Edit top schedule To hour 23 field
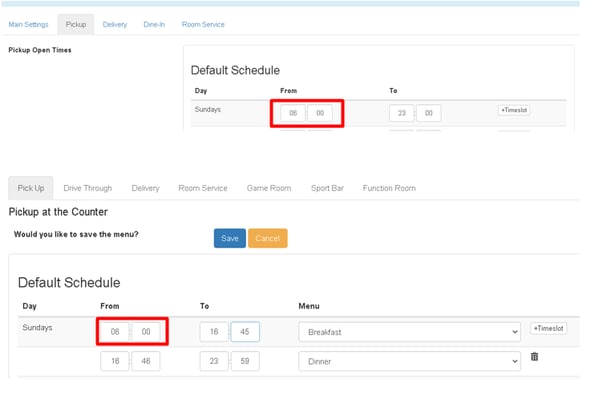The height and width of the screenshot is (399, 607). tap(401, 113)
